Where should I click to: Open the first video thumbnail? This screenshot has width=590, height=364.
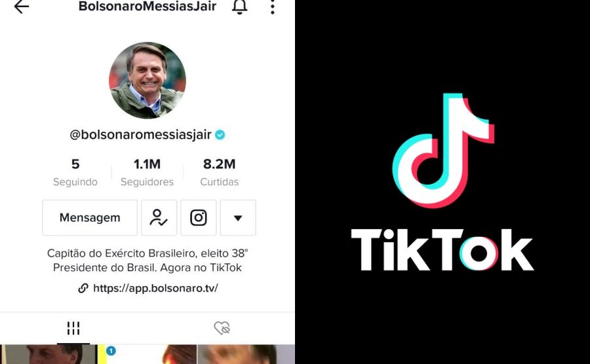coord(49,354)
